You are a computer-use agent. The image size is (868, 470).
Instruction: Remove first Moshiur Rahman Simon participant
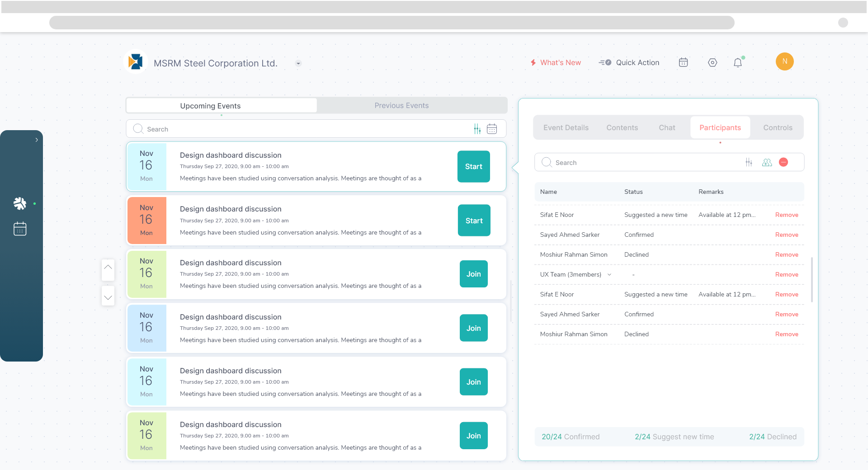coord(787,254)
